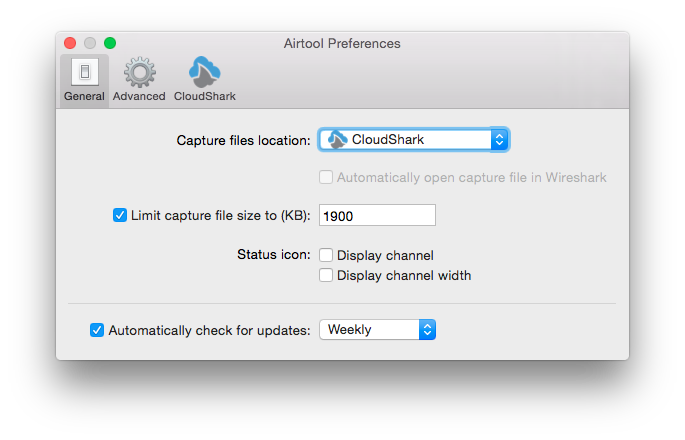
Task: Open the Capture files location dropdown
Action: [414, 140]
